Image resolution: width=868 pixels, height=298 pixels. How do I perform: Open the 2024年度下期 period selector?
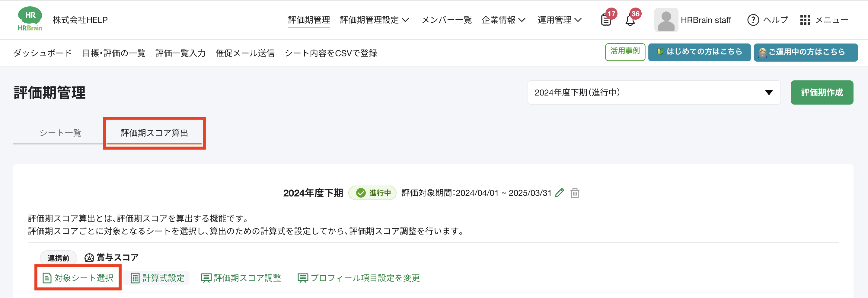(x=654, y=92)
